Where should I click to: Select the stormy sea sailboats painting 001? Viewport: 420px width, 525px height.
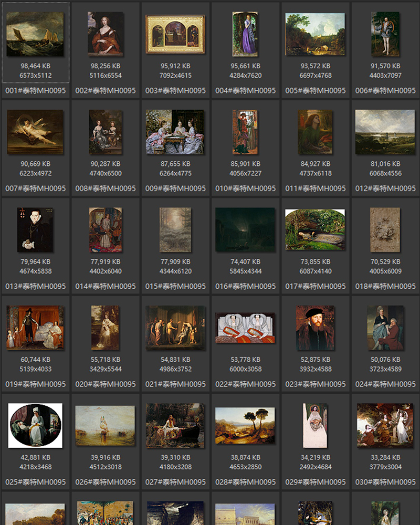pyautogui.click(x=35, y=34)
